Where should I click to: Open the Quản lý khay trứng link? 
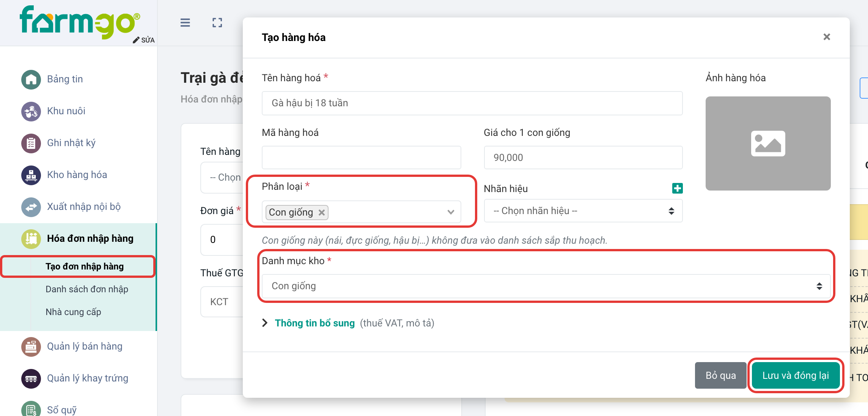[88, 378]
